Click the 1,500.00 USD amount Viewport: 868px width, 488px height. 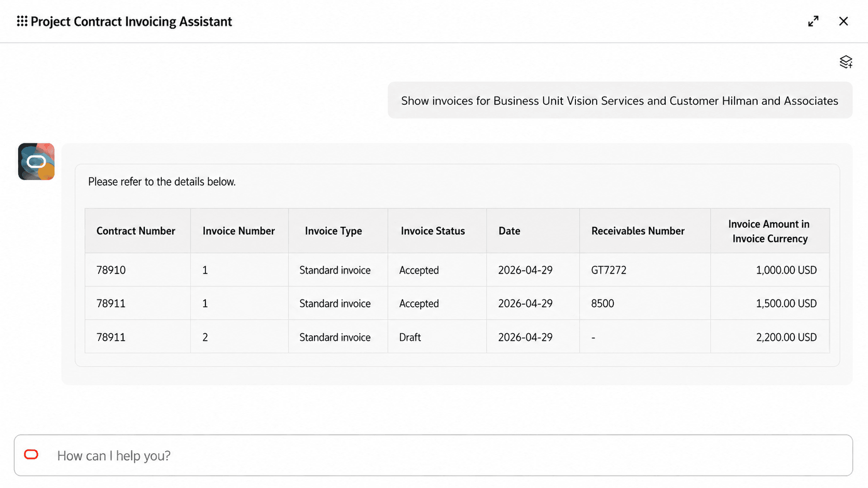coord(786,303)
